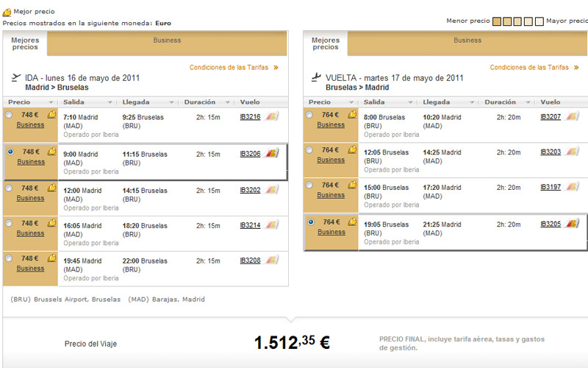Screen dimensions: 588x368
Task: Click the 1.512,35 € total trip price
Action: [292, 343]
